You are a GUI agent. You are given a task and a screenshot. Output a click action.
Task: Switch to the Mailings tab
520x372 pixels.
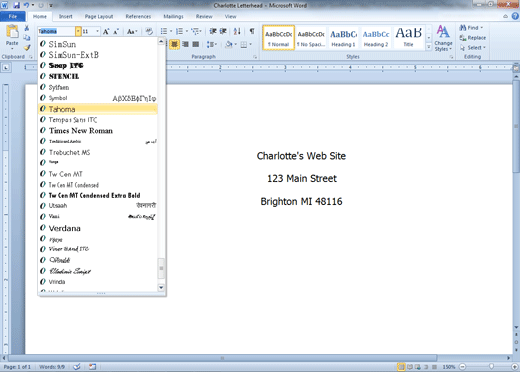(x=173, y=16)
